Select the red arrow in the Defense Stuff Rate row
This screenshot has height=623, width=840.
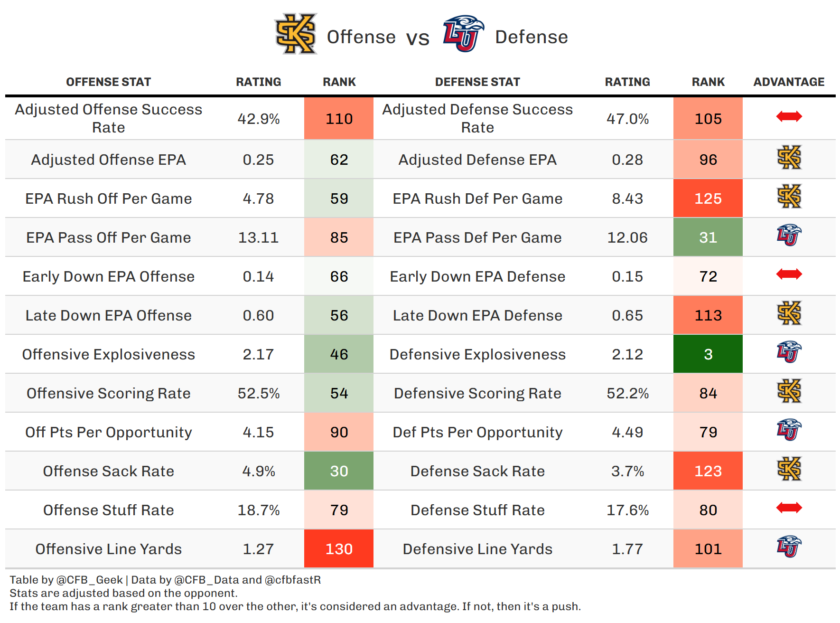(x=789, y=508)
